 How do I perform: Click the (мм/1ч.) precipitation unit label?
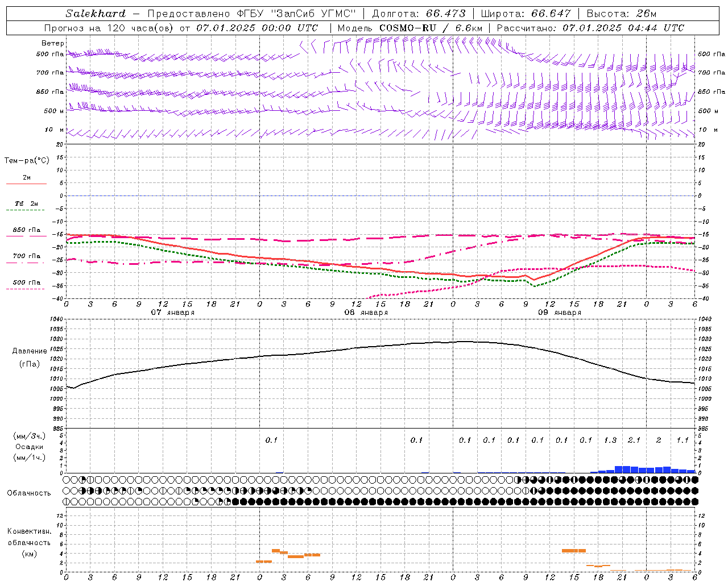(x=30, y=458)
